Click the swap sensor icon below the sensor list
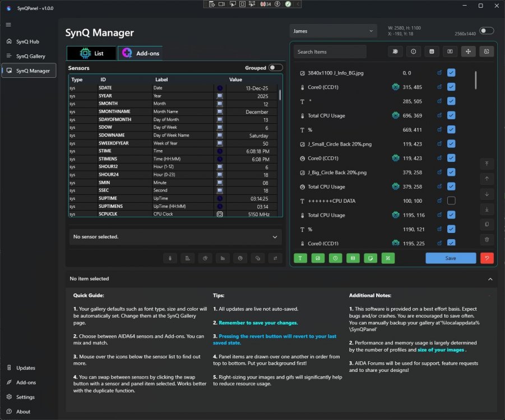 275,258
